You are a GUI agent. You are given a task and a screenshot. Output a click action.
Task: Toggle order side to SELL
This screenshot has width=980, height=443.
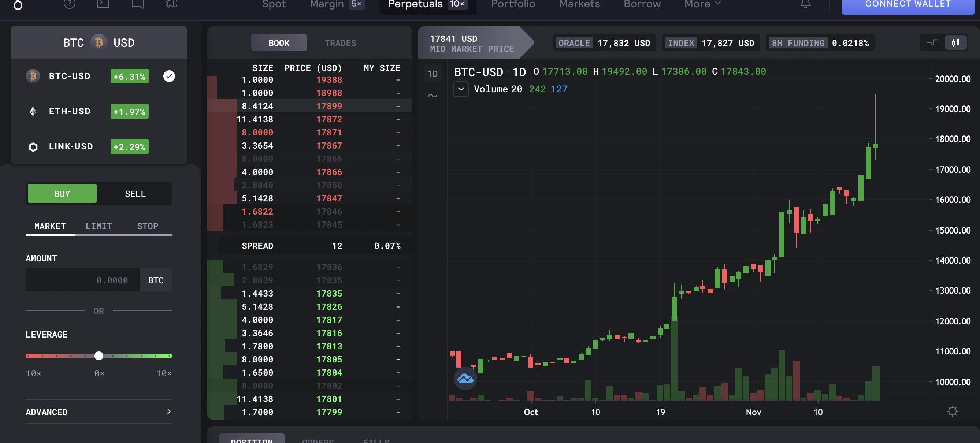135,194
